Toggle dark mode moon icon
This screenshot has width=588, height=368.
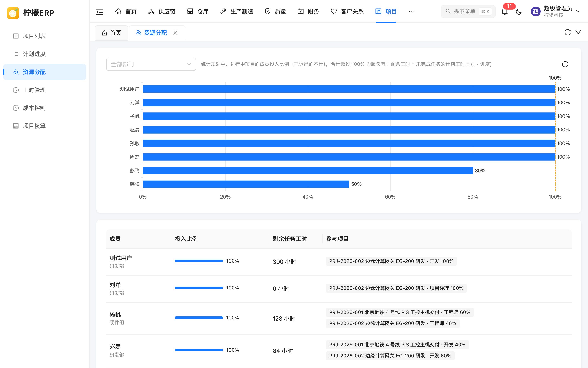pos(519,11)
